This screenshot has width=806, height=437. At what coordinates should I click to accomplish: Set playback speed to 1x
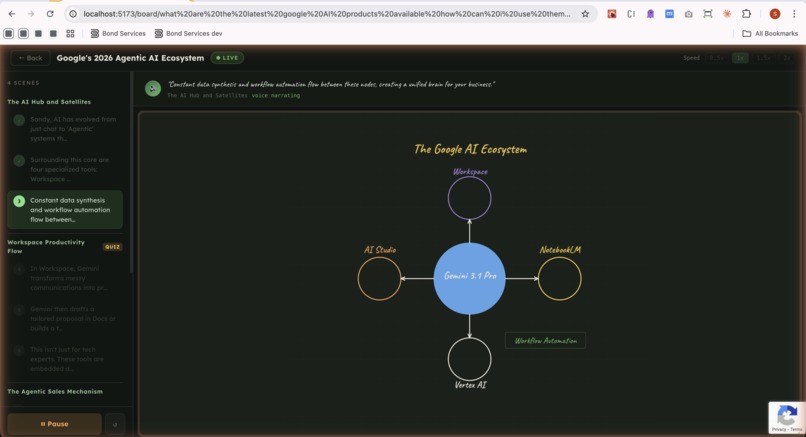click(x=740, y=58)
